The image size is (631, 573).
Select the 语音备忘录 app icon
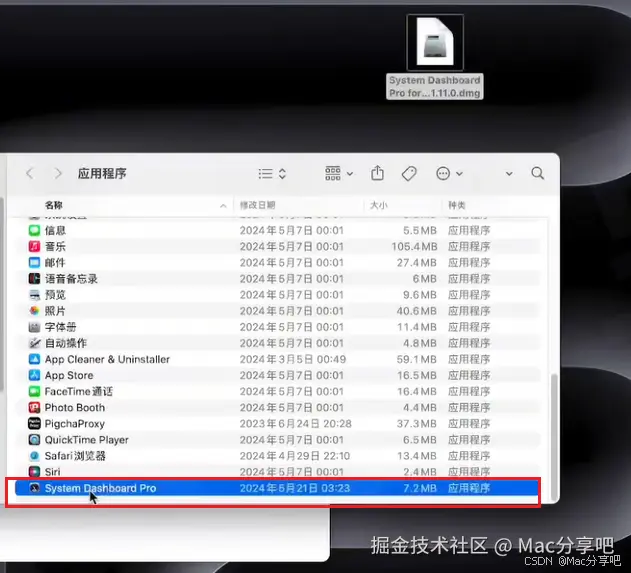[35, 278]
